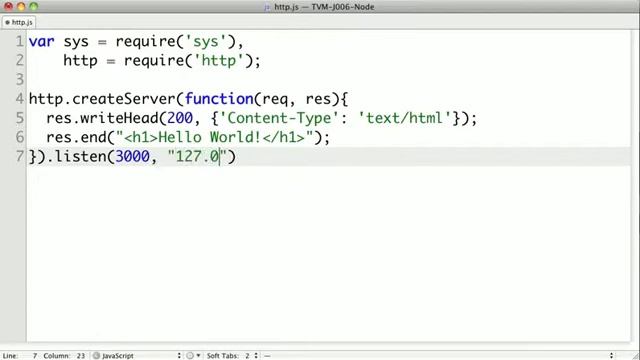Click line number 3 in the gutter
The width and height of the screenshot is (640, 360).
[20, 79]
